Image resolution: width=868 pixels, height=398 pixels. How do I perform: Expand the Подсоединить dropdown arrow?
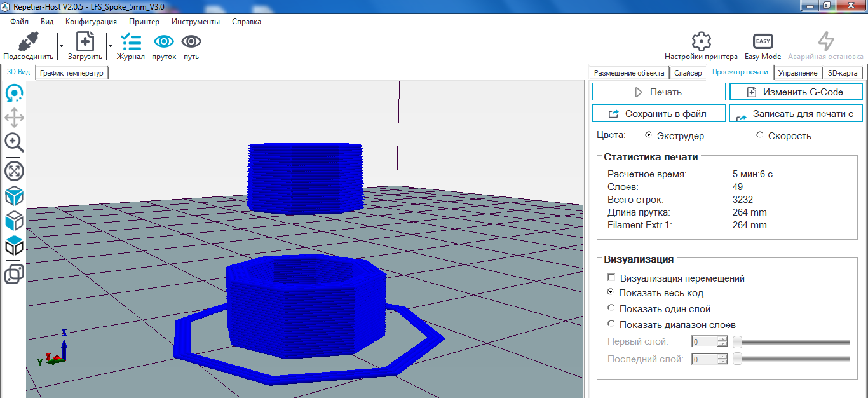click(61, 46)
